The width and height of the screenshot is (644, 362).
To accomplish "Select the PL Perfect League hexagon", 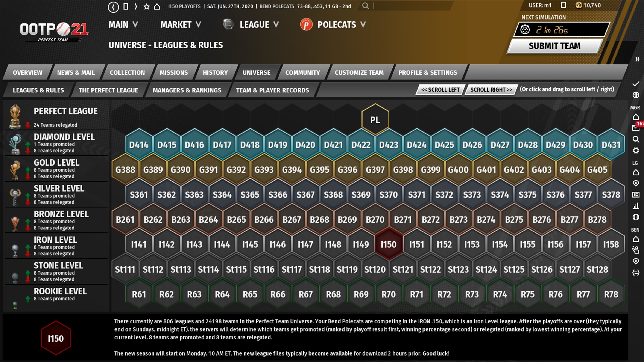I will [375, 120].
